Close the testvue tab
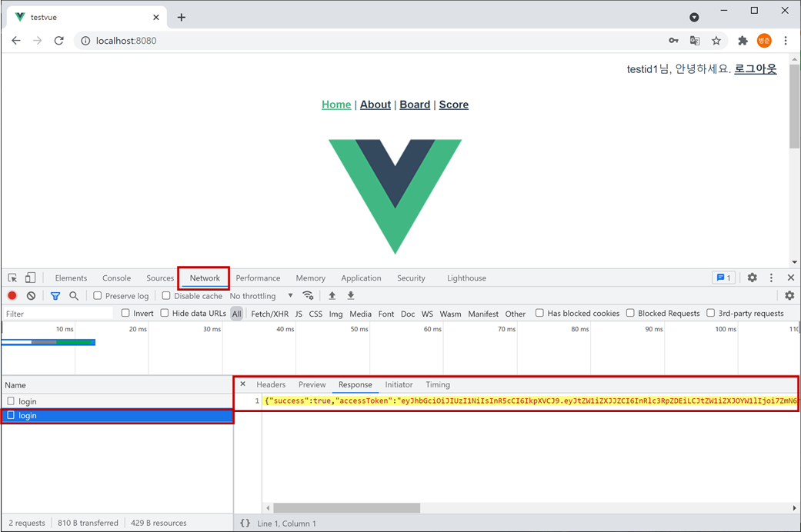This screenshot has height=532, width=801. click(155, 18)
